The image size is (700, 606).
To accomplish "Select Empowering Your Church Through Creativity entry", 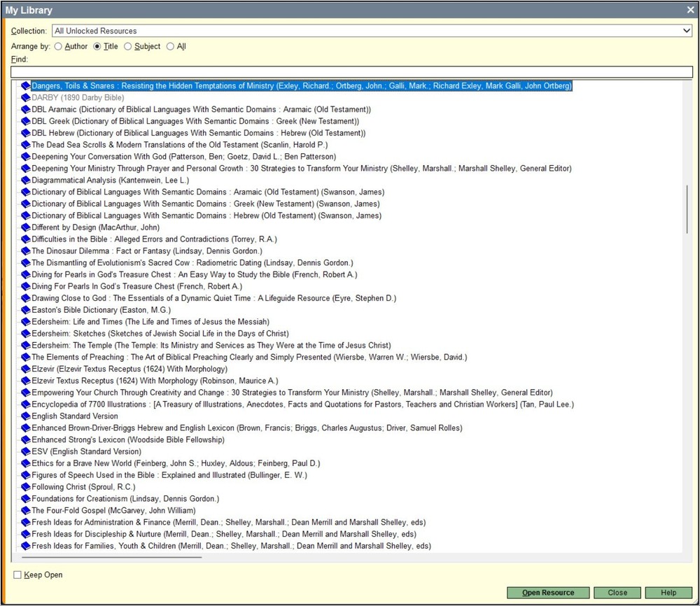I will coord(292,393).
